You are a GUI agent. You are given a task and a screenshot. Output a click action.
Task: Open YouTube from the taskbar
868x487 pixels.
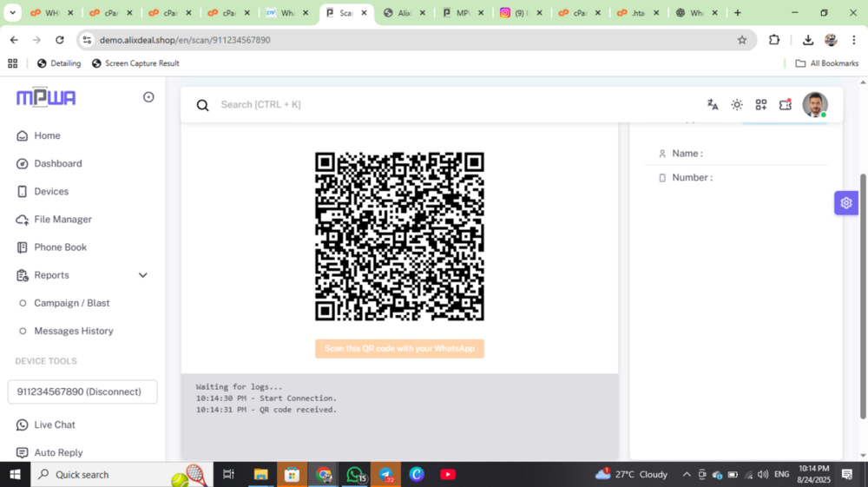448,474
